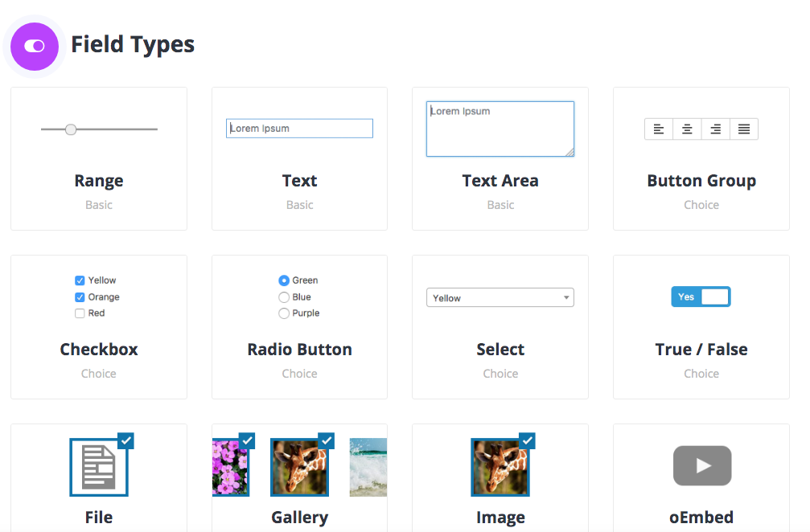Click the File card title

tap(99, 517)
